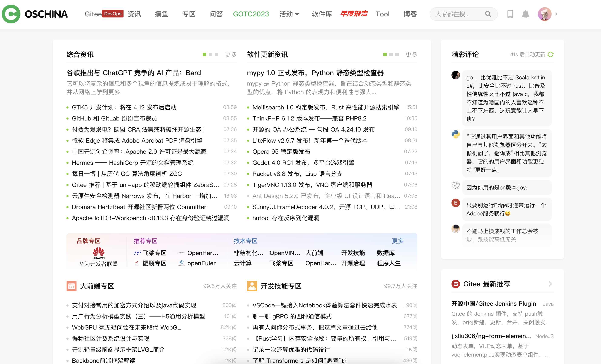Click the search magnifier icon
This screenshot has height=364, width=601.
pyautogui.click(x=488, y=14)
